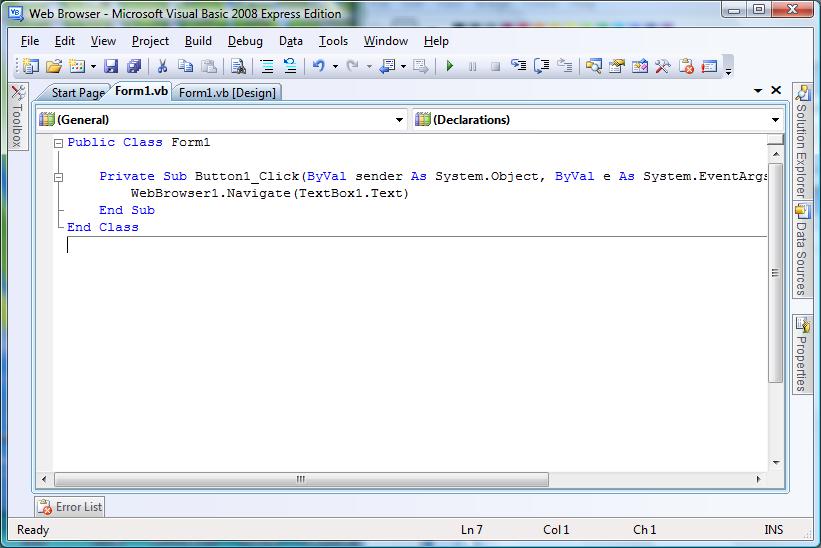The height and width of the screenshot is (548, 821).
Task: Open the Project menu
Action: tap(150, 41)
